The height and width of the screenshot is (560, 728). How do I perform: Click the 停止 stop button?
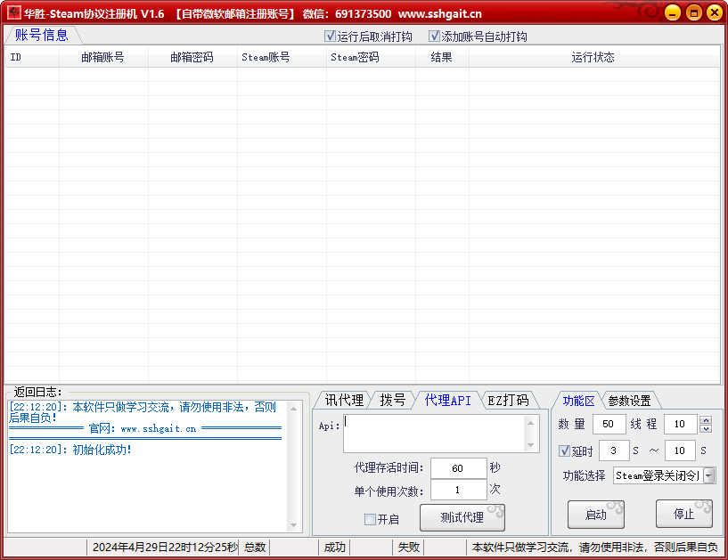684,515
